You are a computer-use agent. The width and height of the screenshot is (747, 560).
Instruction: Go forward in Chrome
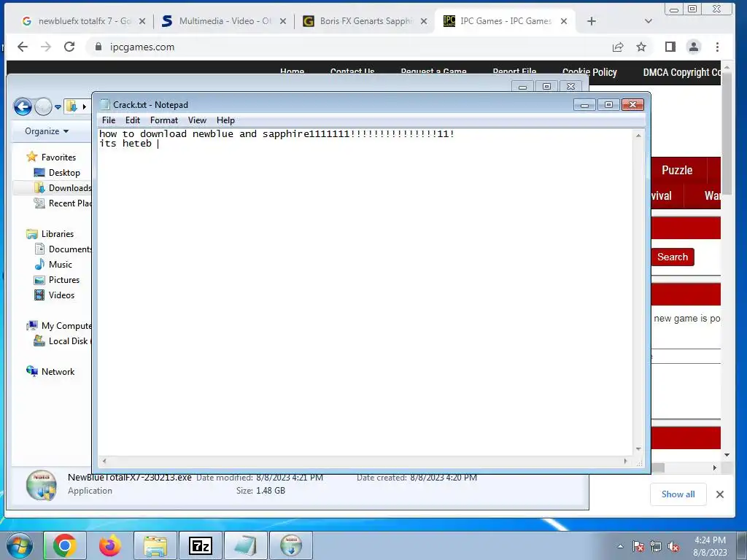(46, 47)
